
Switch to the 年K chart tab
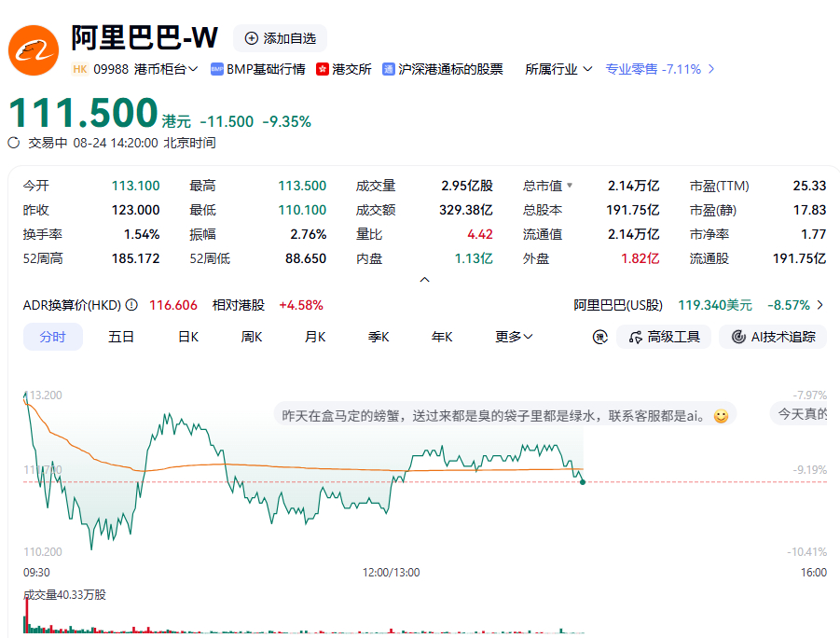442,337
